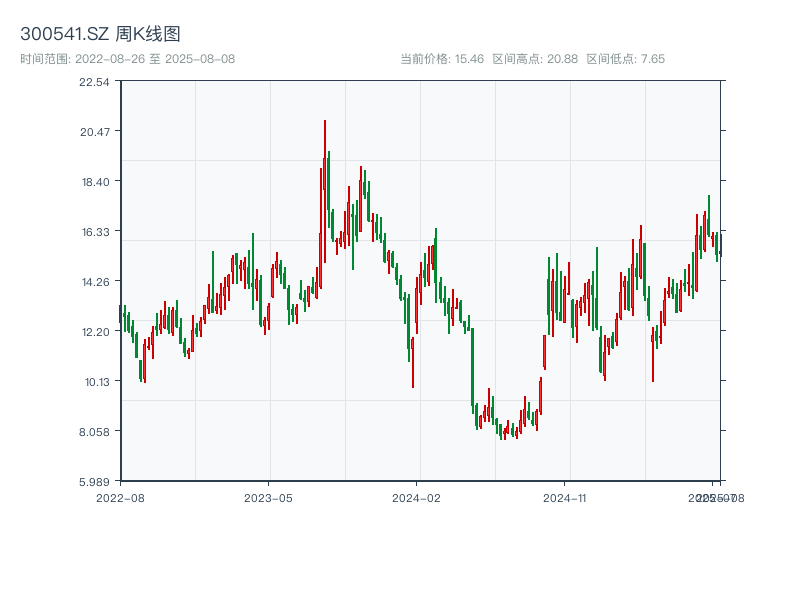This screenshot has width=800, height=600.
Task: Click the chart title 300541.SZ 周K线图
Action: pos(100,34)
